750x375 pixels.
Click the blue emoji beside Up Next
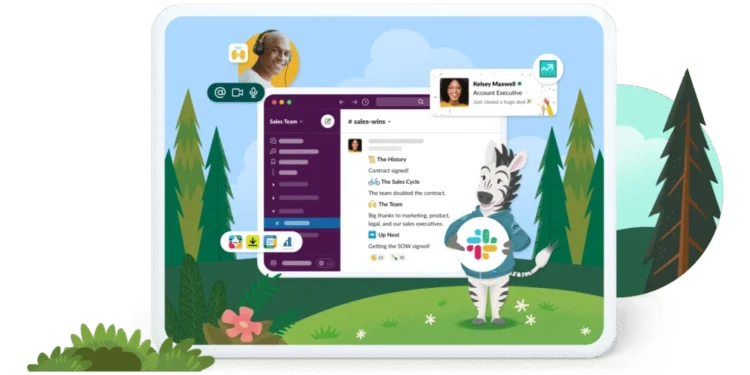[x=372, y=235]
